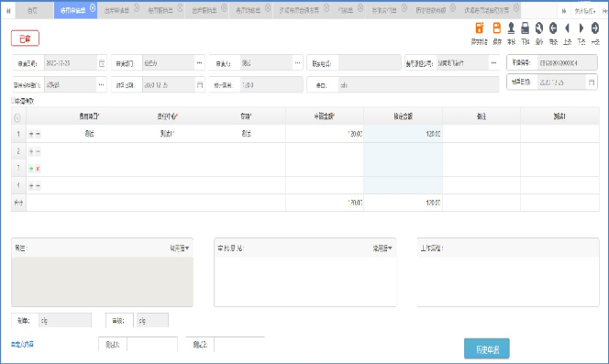This screenshot has width=609, height=364.
Task: Open the 自定义内容 link at bottom left
Action: tap(22, 344)
